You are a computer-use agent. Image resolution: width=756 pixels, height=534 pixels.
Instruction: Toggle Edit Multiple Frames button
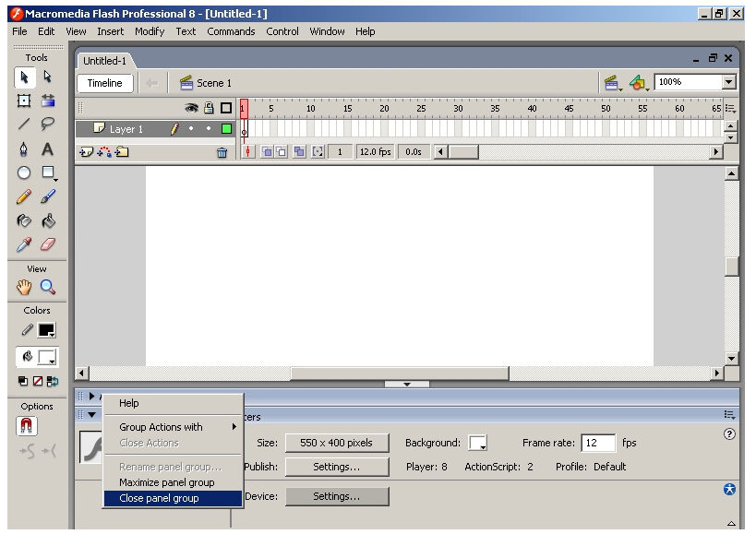pyautogui.click(x=299, y=152)
